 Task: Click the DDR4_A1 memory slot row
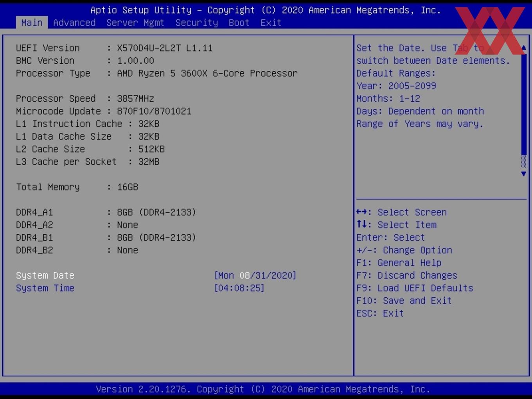[106, 212]
